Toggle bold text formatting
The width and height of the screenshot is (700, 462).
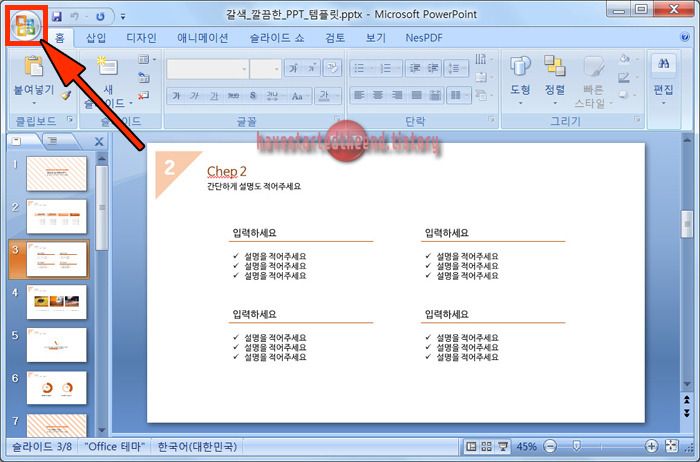coord(176,96)
